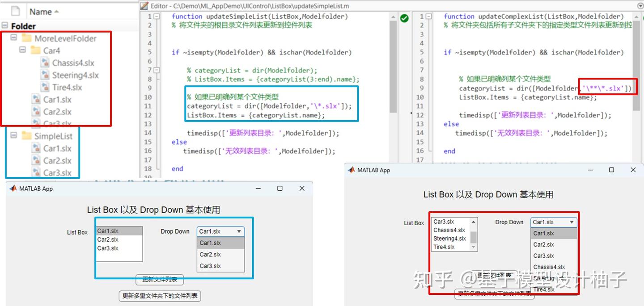Select Chassis4.slx in the scrolling List Box
644x306 pixels.
point(451,230)
